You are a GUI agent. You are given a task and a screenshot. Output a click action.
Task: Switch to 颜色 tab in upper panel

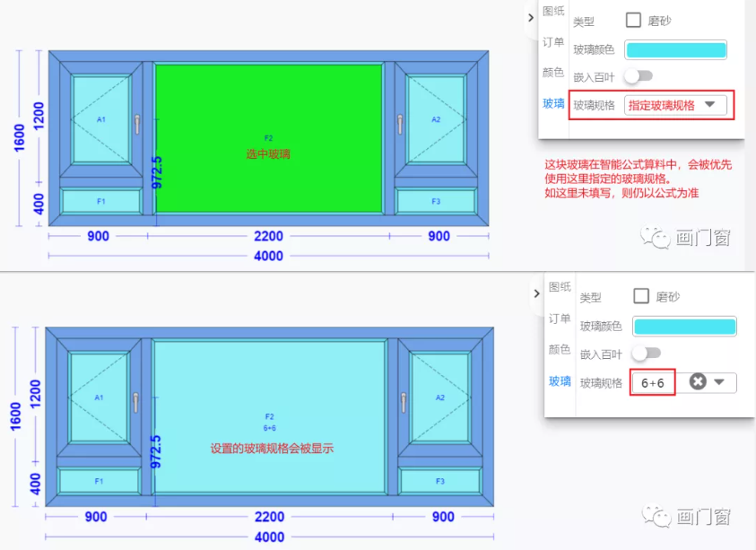tap(553, 72)
